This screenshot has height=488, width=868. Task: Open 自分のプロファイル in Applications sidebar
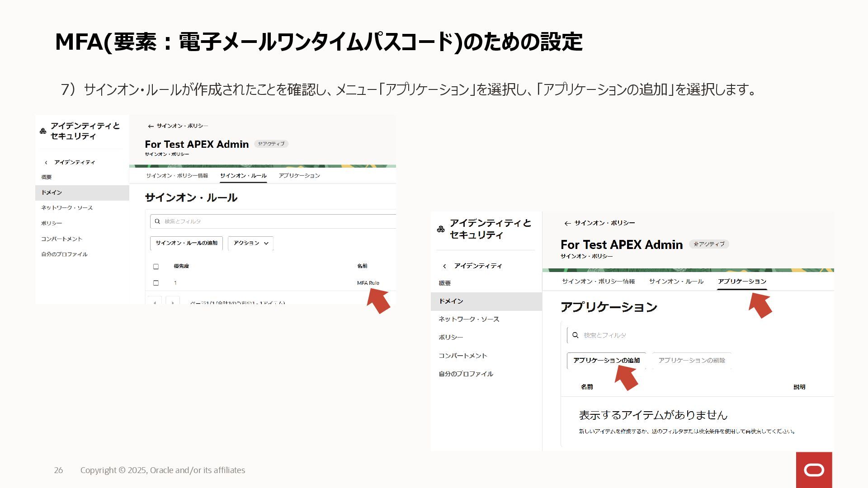tap(466, 374)
